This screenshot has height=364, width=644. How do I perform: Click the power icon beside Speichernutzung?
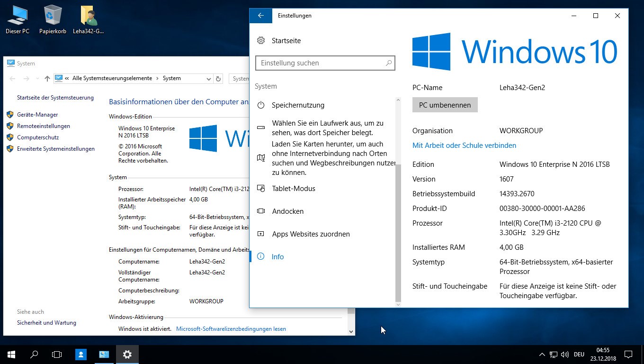click(261, 105)
